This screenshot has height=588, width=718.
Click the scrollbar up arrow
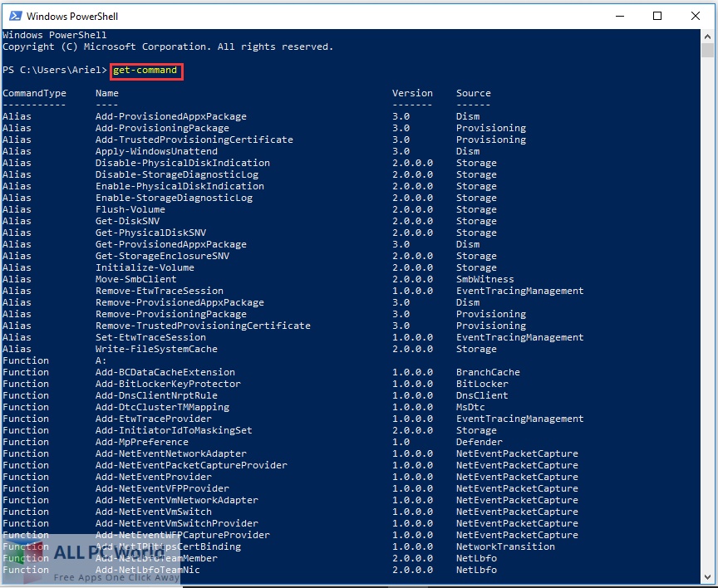click(707, 37)
